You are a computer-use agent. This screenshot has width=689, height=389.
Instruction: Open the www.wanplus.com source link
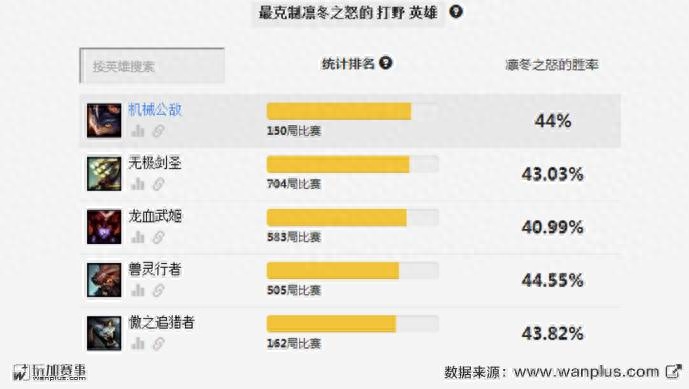(586, 372)
